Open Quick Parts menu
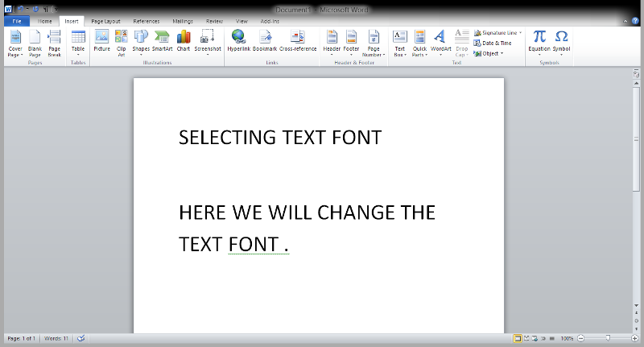 point(419,43)
